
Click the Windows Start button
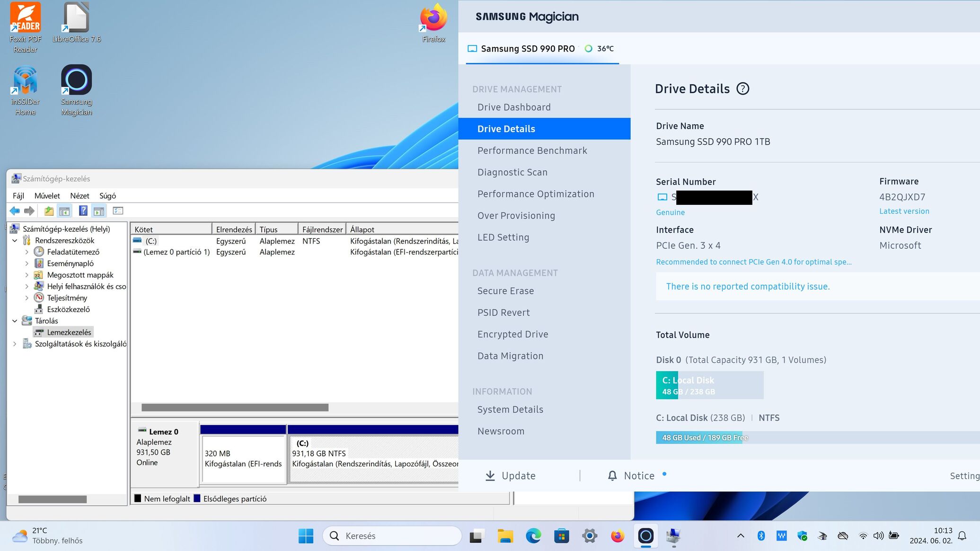point(306,536)
